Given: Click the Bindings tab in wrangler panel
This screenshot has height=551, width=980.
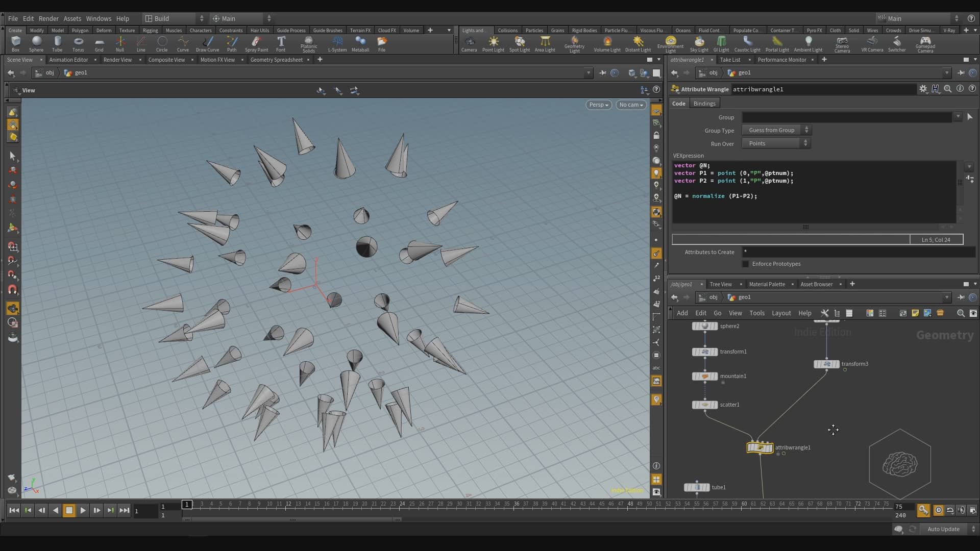Looking at the screenshot, I should (x=704, y=103).
